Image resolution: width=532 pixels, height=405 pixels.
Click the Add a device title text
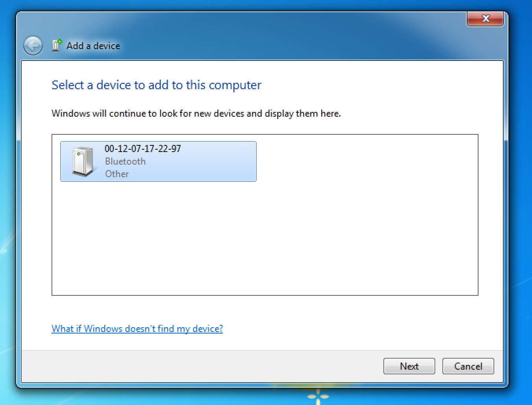click(93, 46)
